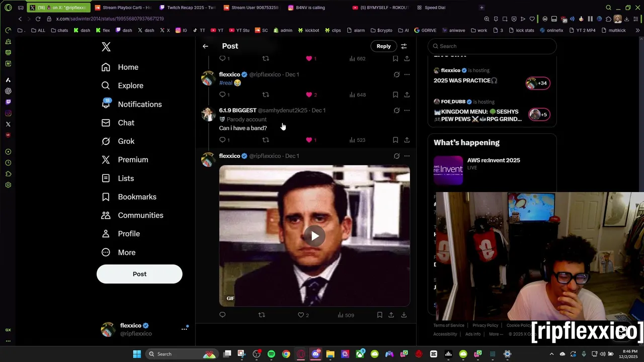Open Google Chrome from the taskbar

pos(286,354)
